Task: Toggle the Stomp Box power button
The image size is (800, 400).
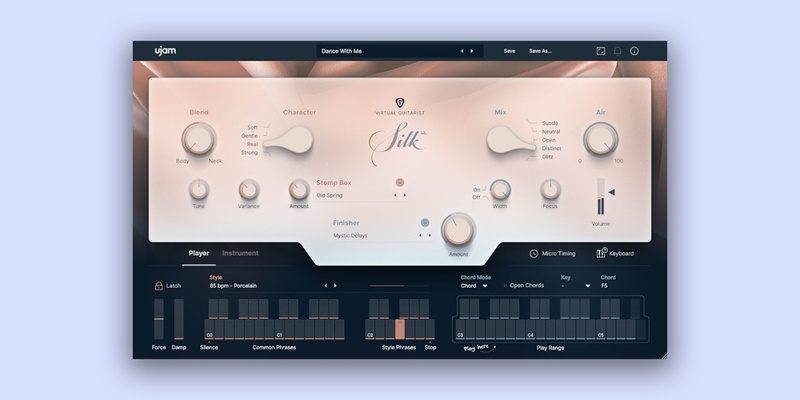Action: [x=400, y=182]
